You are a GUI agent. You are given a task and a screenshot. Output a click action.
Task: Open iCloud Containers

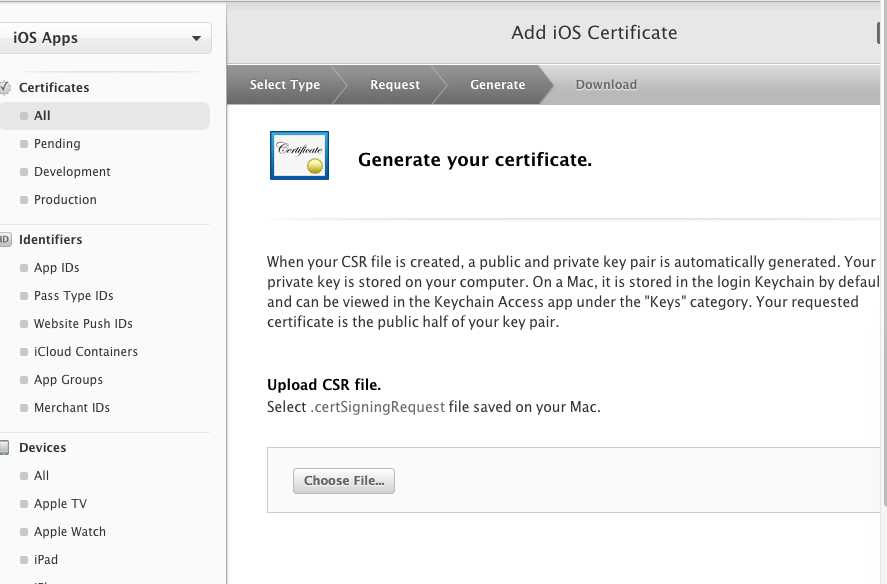(85, 351)
